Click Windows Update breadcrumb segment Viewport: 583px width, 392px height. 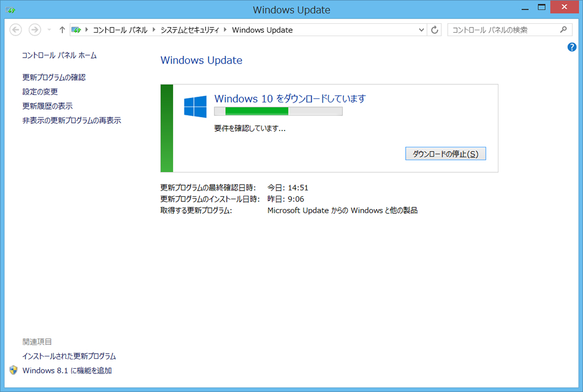(262, 30)
